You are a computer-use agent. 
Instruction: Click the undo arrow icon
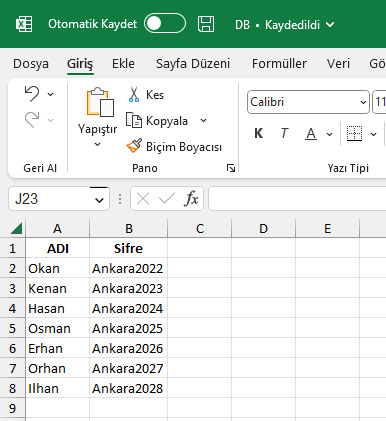(32, 94)
